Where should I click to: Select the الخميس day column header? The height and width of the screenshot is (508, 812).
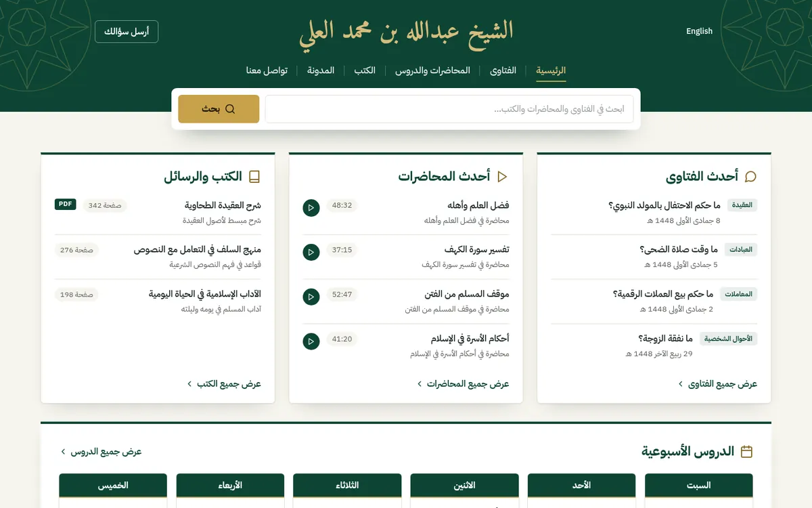click(113, 486)
